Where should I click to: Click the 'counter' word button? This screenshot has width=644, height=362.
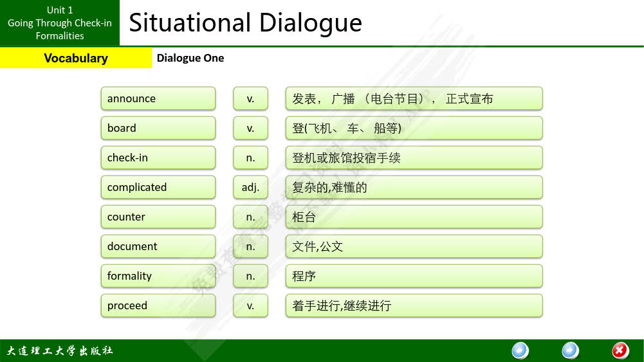(158, 217)
